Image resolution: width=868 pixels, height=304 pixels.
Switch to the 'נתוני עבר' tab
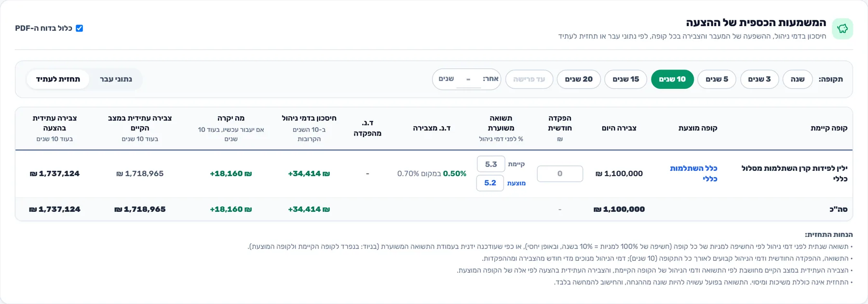[116, 79]
